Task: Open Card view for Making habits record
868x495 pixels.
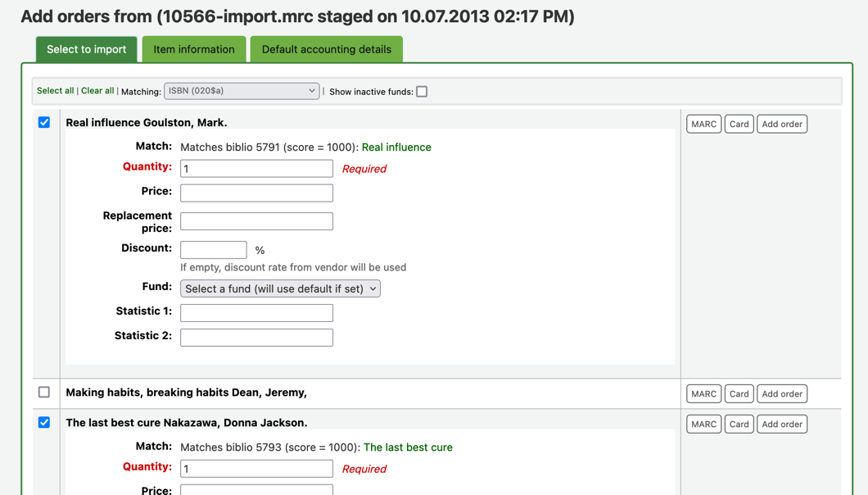Action: (x=739, y=394)
